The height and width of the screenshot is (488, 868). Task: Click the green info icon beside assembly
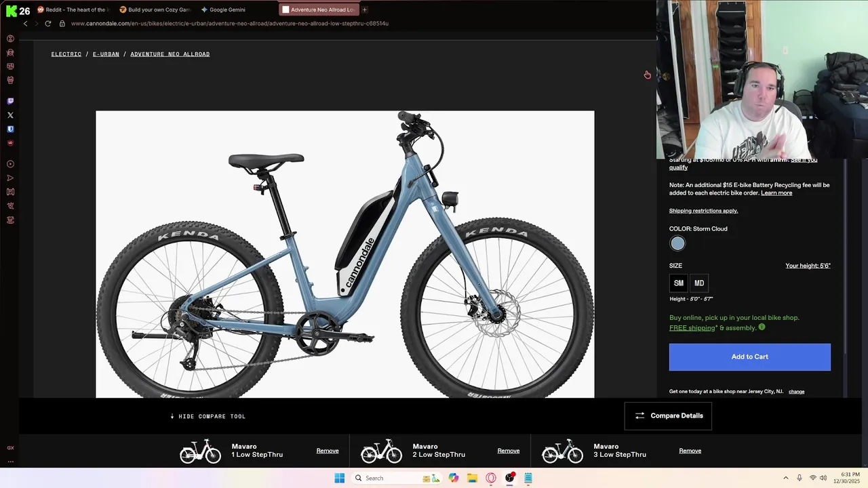[x=762, y=327]
